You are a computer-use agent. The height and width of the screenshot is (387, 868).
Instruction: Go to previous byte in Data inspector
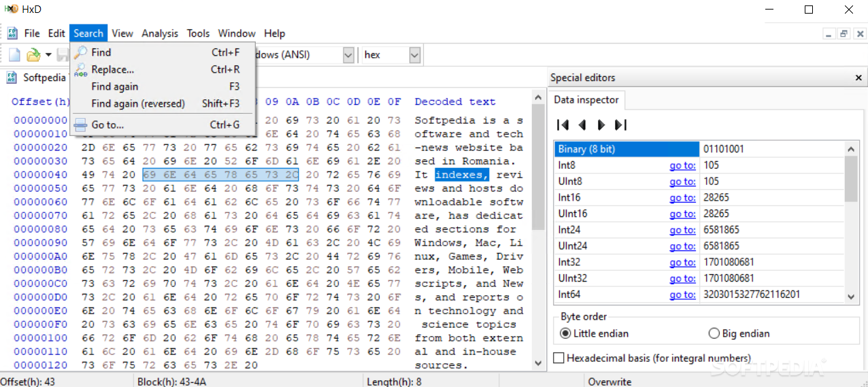[x=582, y=125]
